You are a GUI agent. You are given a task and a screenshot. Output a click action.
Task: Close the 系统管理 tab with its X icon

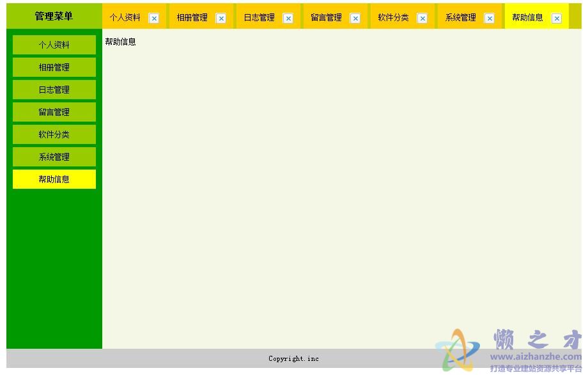pyautogui.click(x=490, y=19)
